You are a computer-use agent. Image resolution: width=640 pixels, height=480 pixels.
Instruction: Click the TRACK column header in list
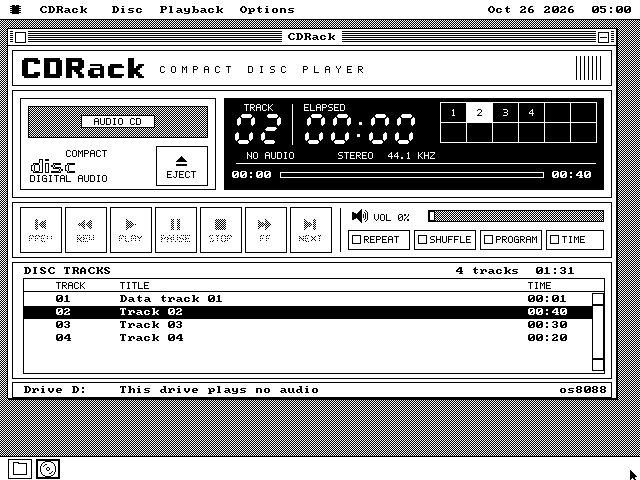point(71,285)
